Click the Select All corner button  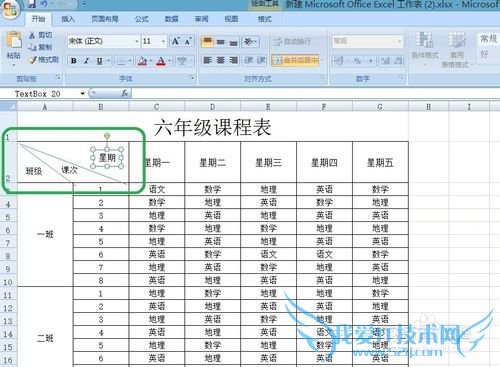(x=8, y=107)
